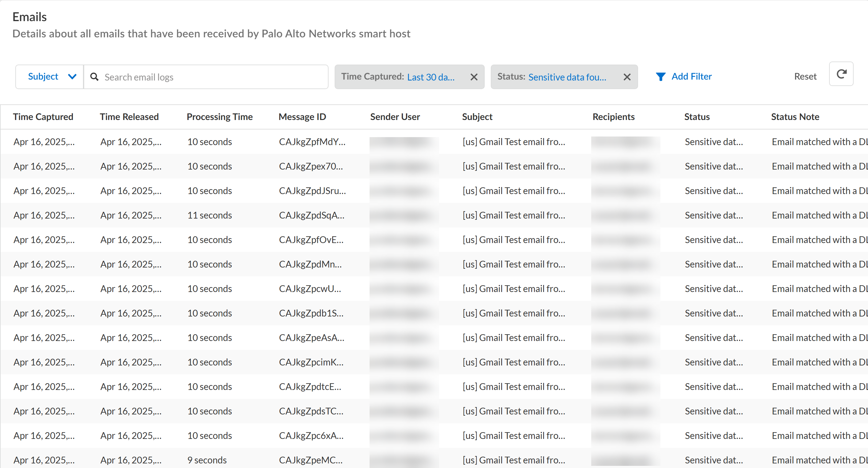Click the magnifier search icon
The image size is (868, 468).
(95, 77)
